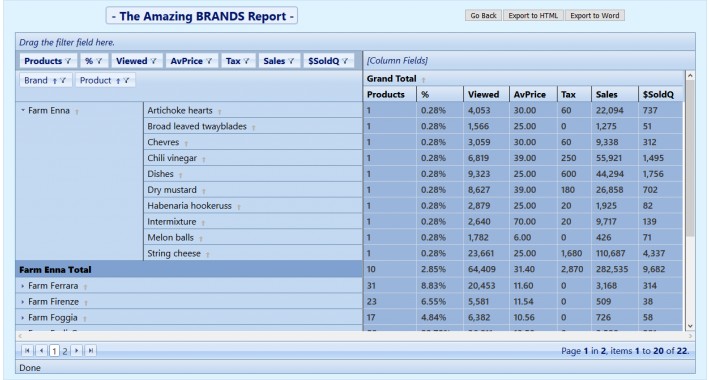
Task: Click the 8.83% percentage cell
Action: coord(433,286)
